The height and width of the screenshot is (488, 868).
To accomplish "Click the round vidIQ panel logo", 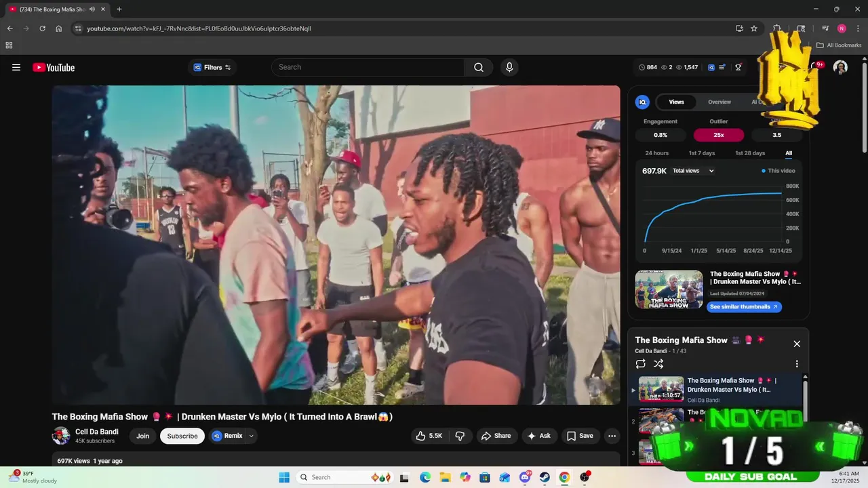I will pos(642,102).
